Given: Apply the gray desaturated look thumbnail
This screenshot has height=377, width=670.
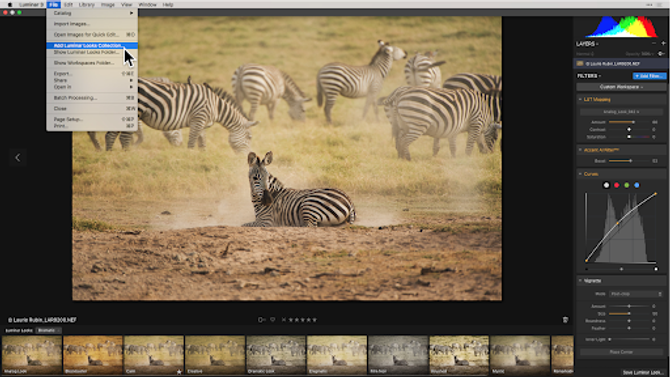Looking at the screenshot, I should click(x=398, y=355).
